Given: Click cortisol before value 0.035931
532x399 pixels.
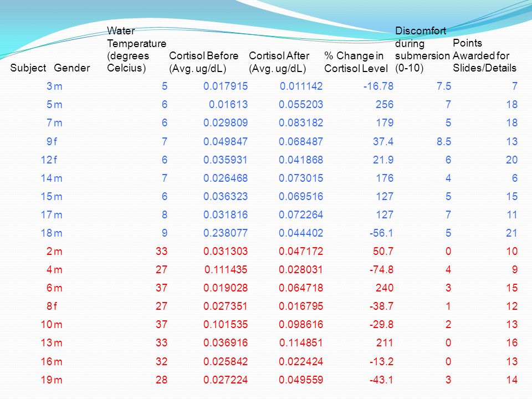Looking at the screenshot, I should 226,160.
